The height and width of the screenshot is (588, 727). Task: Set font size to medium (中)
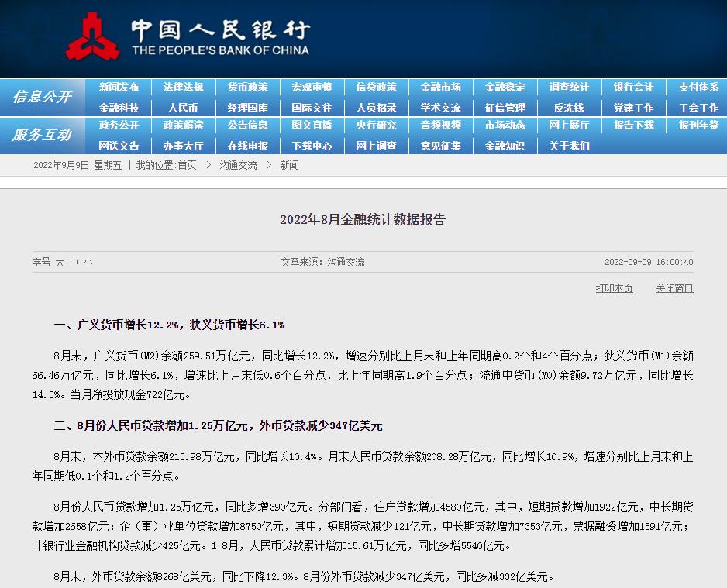74,263
